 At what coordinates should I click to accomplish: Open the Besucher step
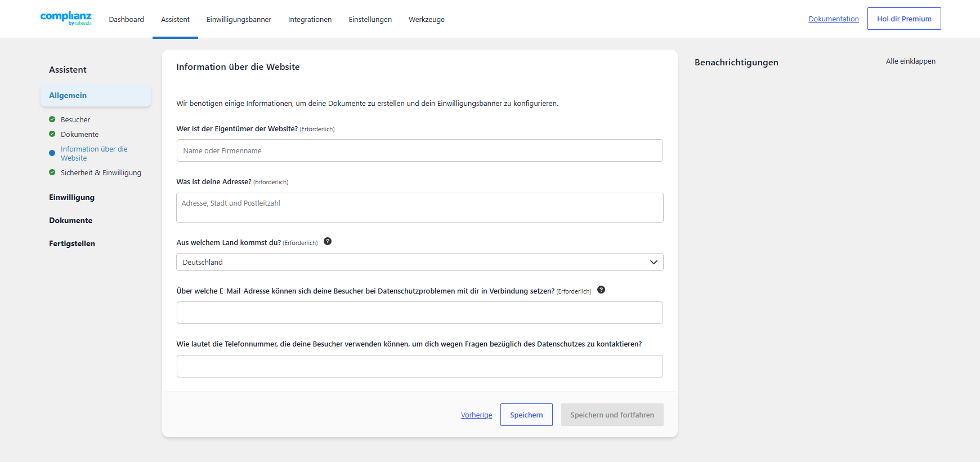pos(75,119)
